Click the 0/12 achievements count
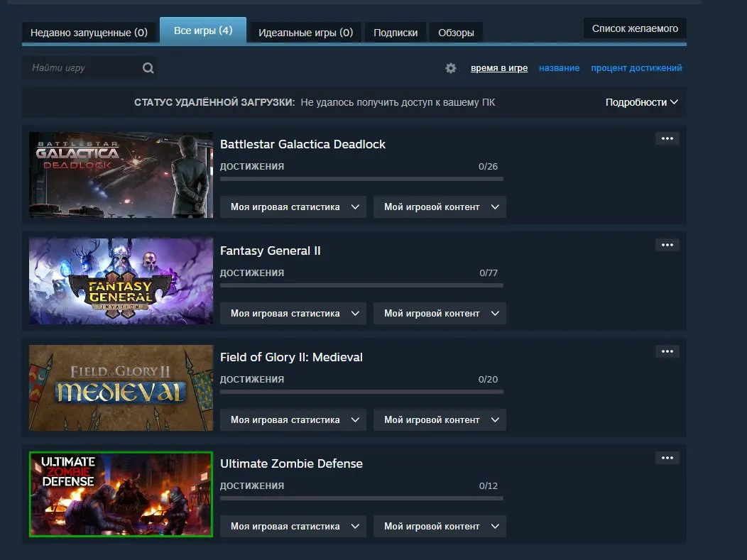Image resolution: width=747 pixels, height=560 pixels. (x=489, y=485)
